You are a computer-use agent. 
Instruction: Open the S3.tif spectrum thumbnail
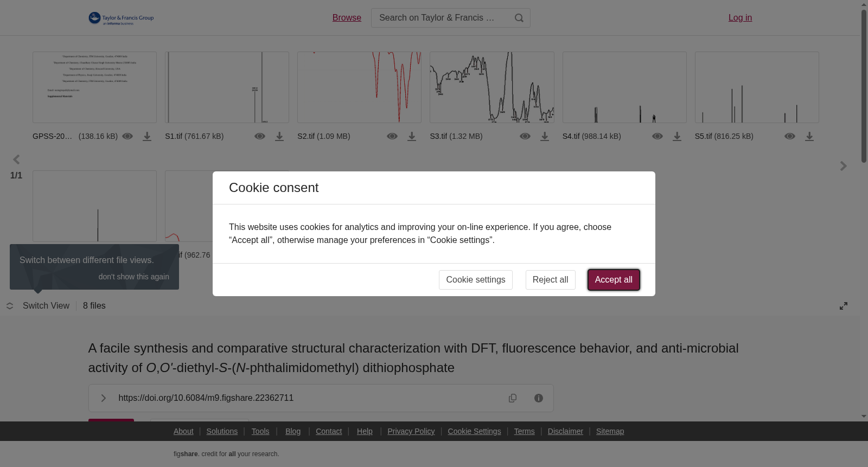(x=492, y=87)
